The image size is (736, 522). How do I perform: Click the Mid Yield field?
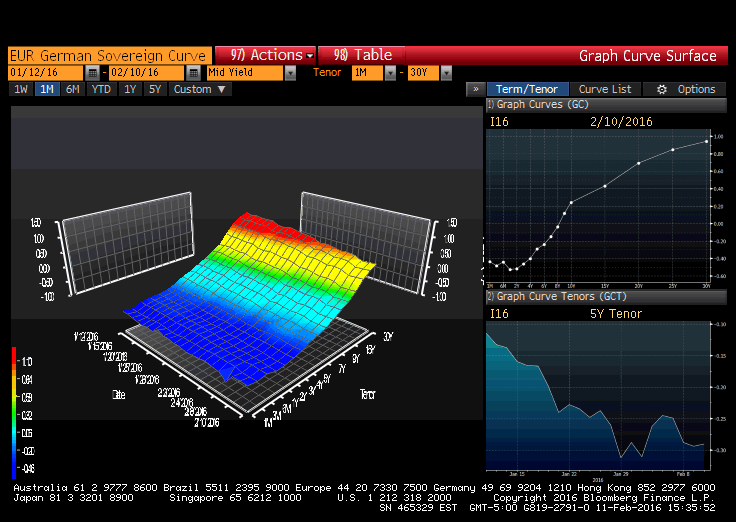pos(245,73)
